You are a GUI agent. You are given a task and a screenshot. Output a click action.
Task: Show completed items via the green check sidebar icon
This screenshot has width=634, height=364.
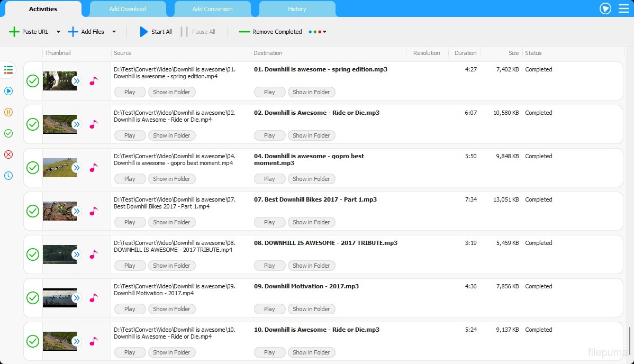coord(8,133)
